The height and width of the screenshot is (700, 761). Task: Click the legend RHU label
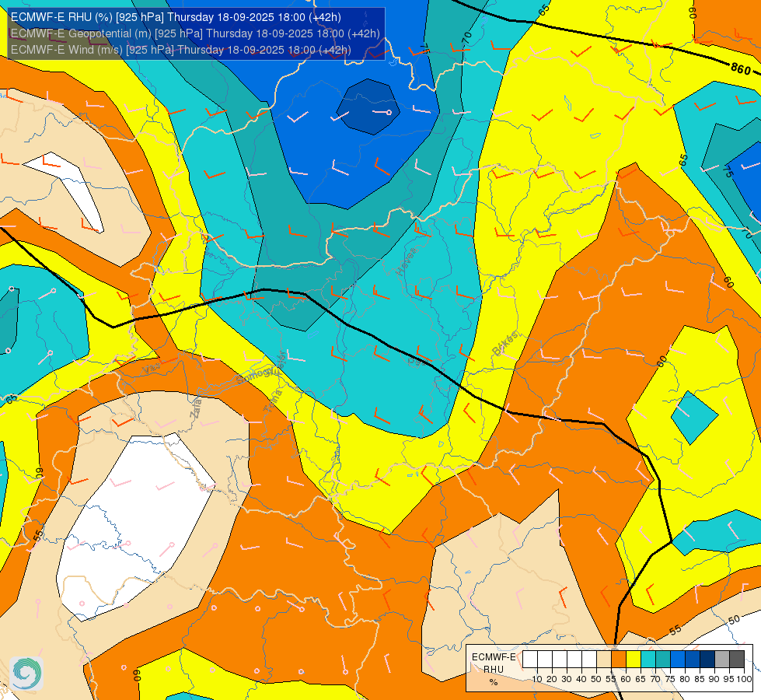pyautogui.click(x=494, y=670)
